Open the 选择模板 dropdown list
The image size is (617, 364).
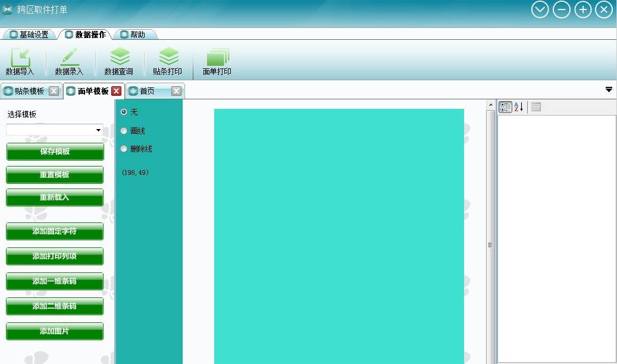coord(98,130)
